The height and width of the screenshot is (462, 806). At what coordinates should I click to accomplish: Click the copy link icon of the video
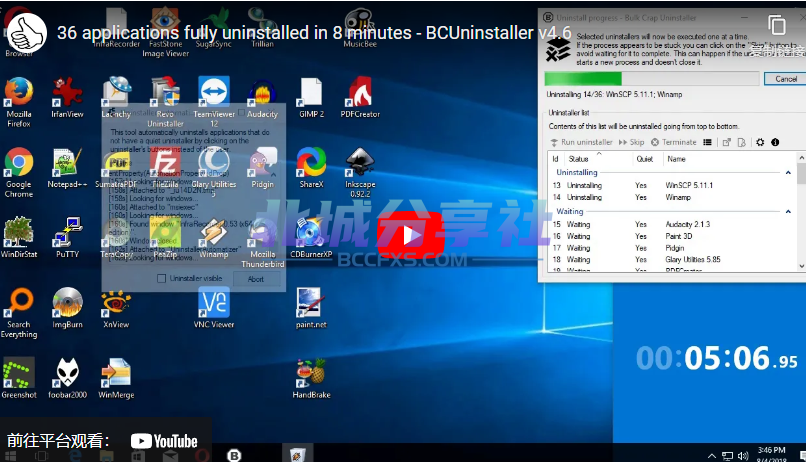pyautogui.click(x=777, y=24)
